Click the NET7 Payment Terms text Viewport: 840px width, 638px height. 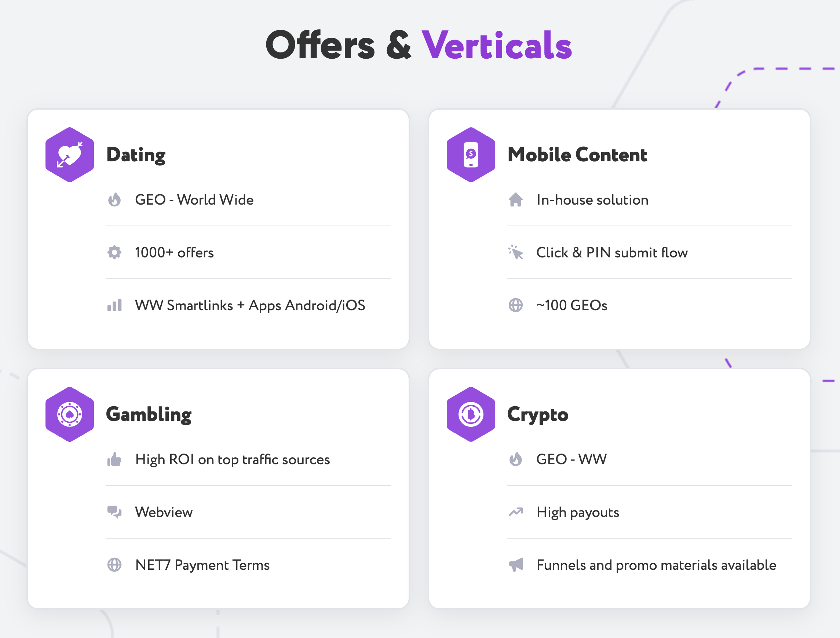[x=202, y=565]
